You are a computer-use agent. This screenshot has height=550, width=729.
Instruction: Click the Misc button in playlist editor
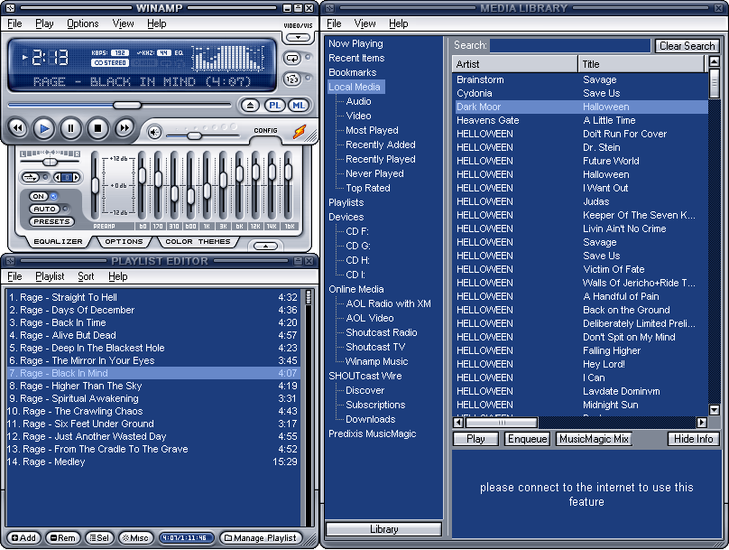point(135,538)
